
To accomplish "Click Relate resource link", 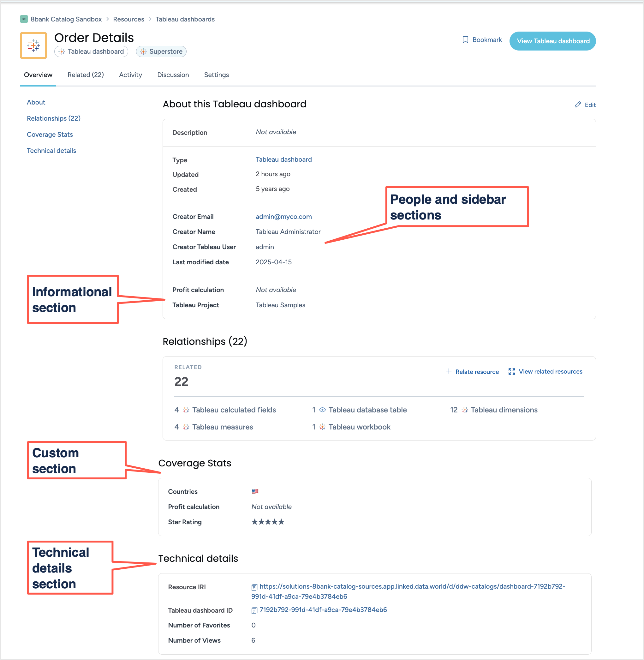I will 477,372.
